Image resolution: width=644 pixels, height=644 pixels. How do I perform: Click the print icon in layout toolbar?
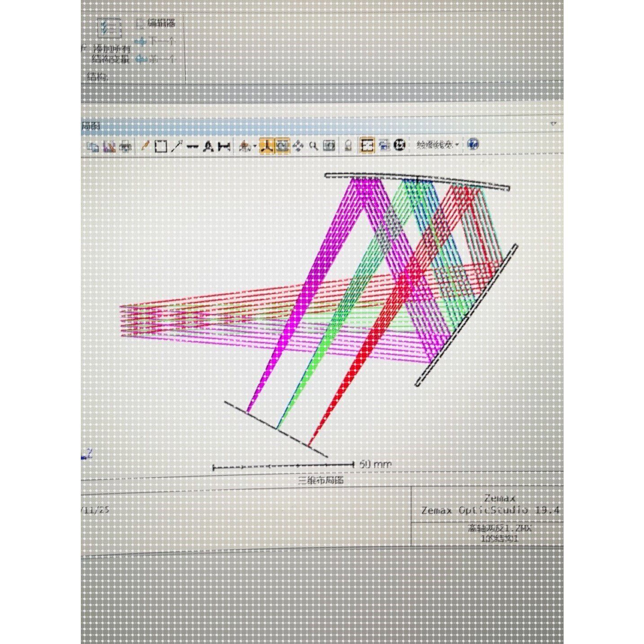[126, 146]
